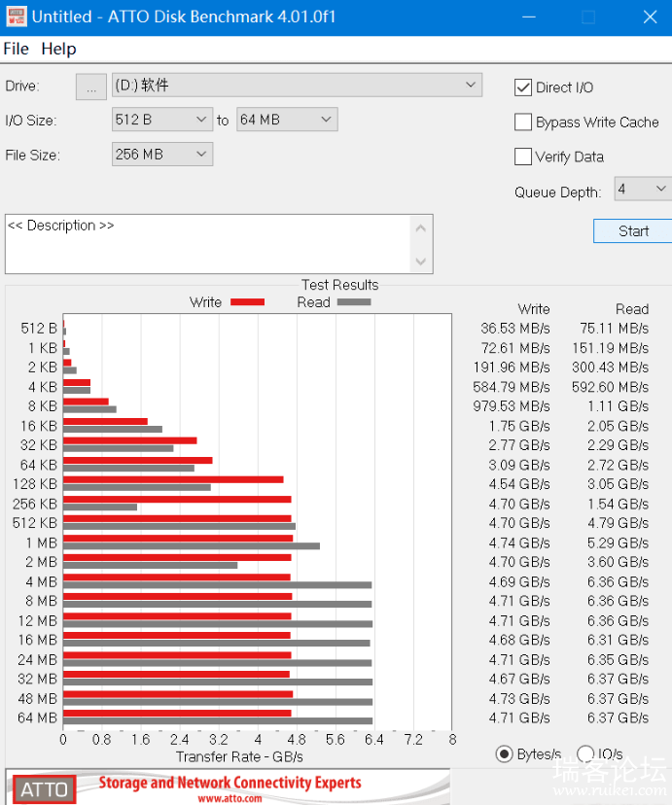Click the 48 MB row label
Viewport: 672px width, 805px height.
[38, 699]
